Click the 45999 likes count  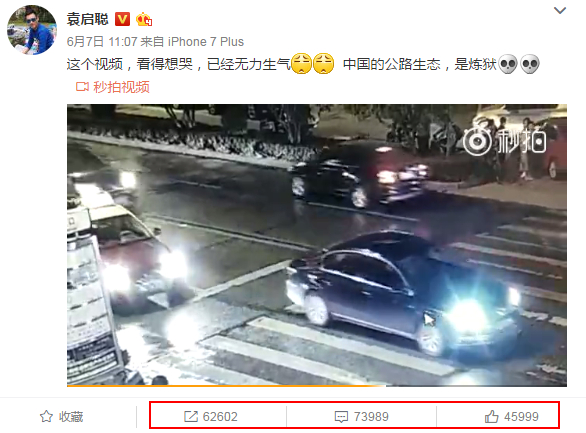coord(521,417)
